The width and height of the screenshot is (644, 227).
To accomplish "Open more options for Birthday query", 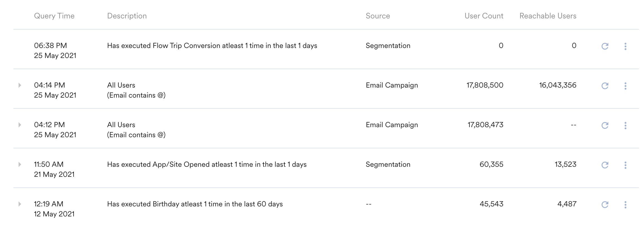I will [625, 205].
